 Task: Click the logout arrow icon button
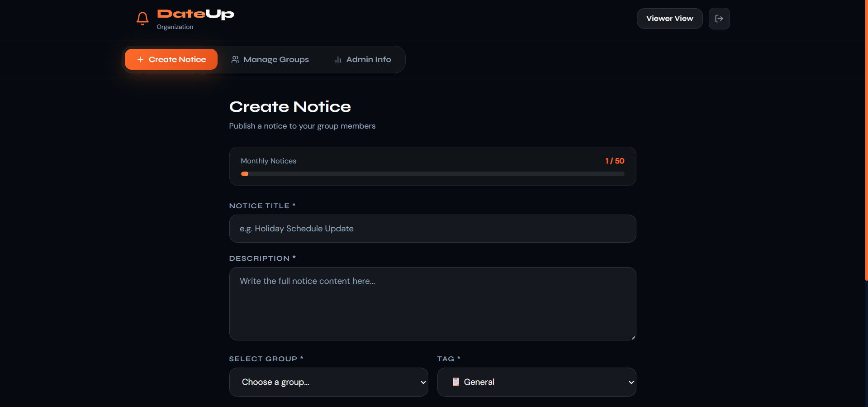point(719,19)
